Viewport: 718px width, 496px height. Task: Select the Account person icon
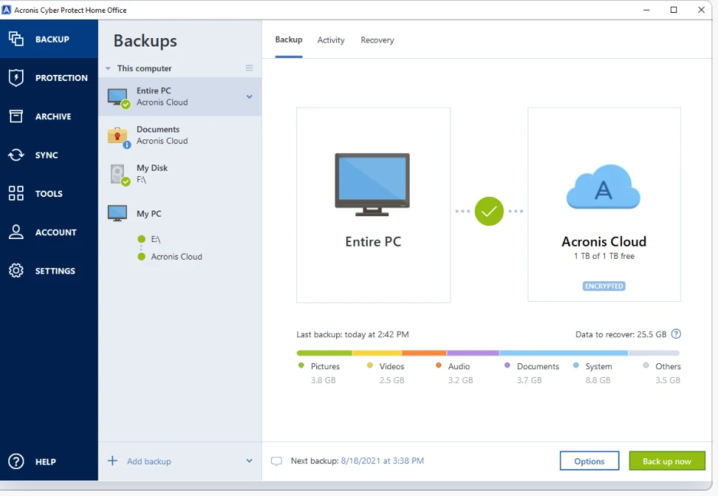pos(16,232)
